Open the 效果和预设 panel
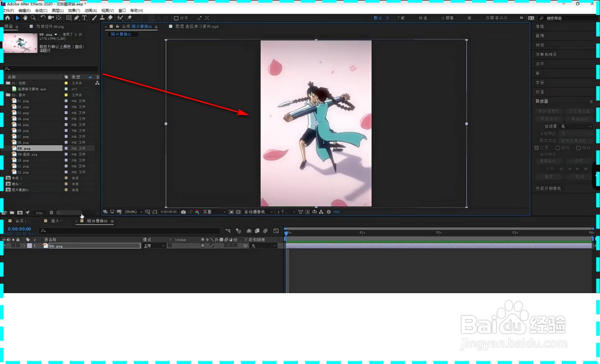 coord(546,54)
